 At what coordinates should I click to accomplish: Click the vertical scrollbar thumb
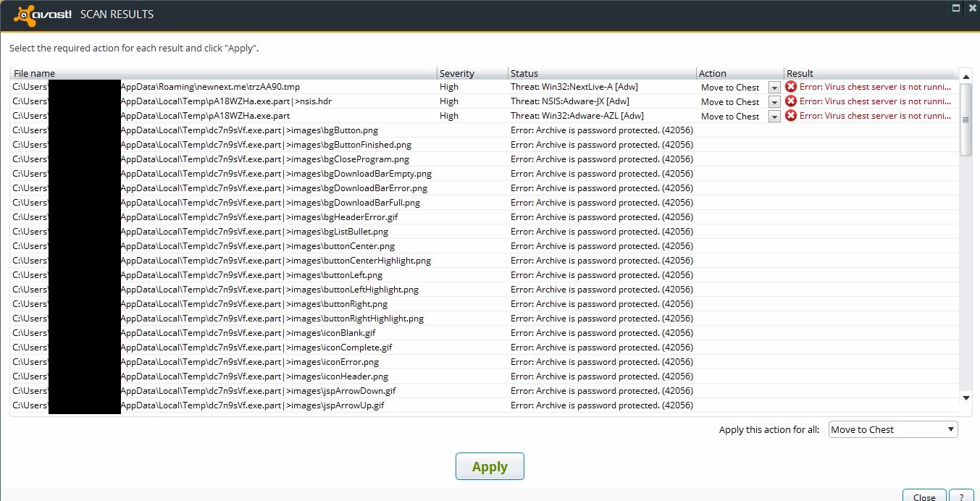[966, 119]
